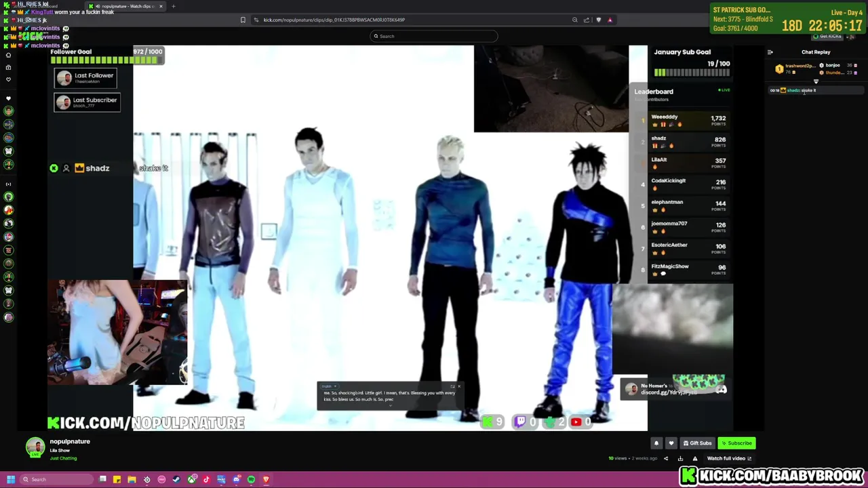Open the Brave Shields lion icon
The height and width of the screenshot is (488, 868).
pos(598,20)
